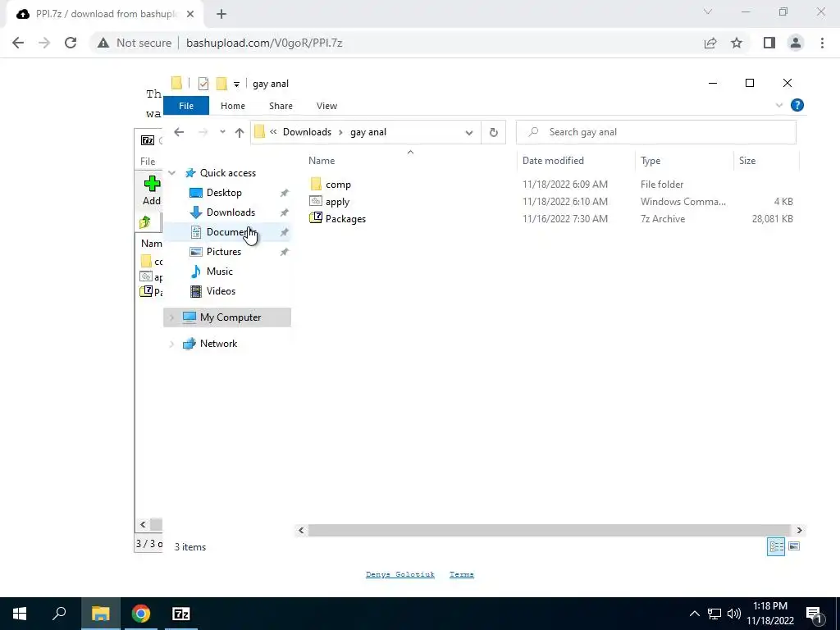This screenshot has height=630, width=840.
Task: Open the File menu in 7-Zip window
Action: click(x=148, y=162)
